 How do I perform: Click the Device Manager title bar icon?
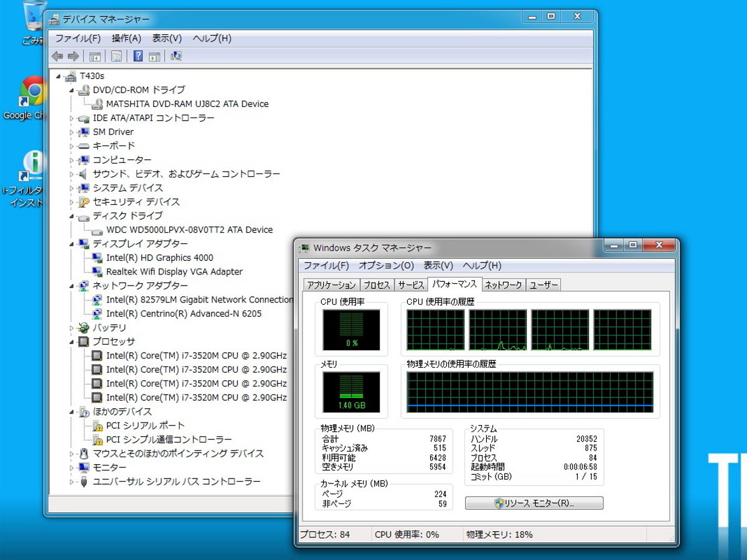(54, 20)
